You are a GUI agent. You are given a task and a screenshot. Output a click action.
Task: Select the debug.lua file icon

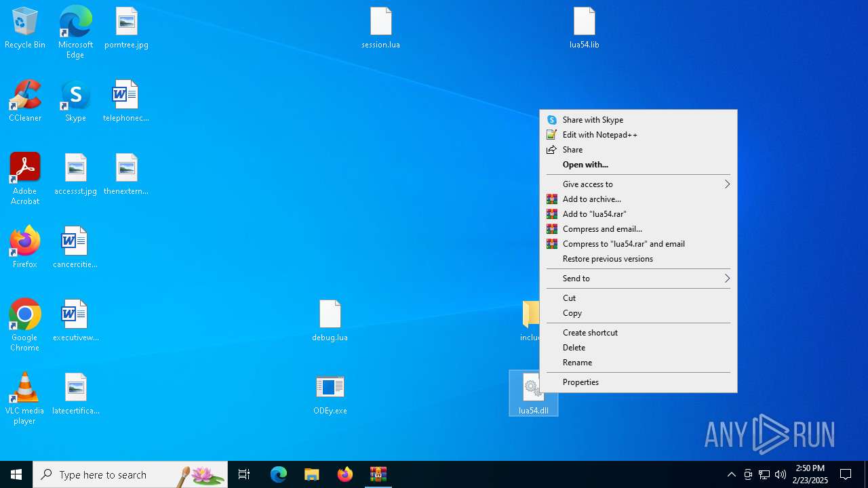click(x=330, y=321)
